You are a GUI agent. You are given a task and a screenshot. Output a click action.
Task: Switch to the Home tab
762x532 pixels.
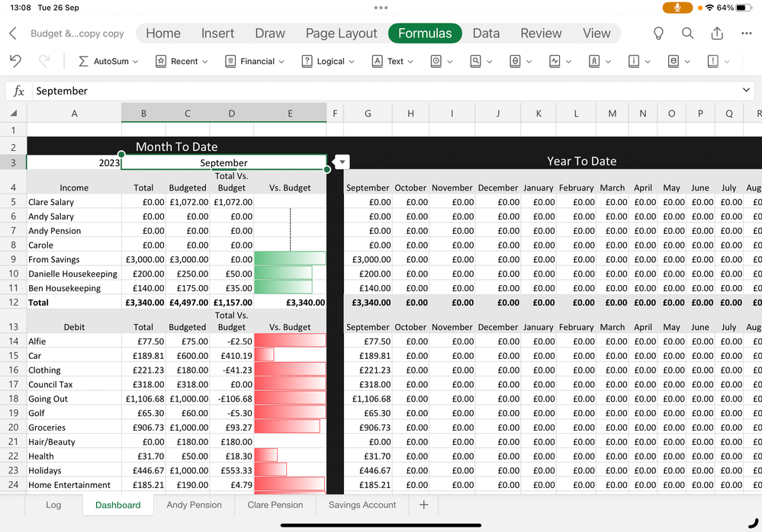click(163, 33)
